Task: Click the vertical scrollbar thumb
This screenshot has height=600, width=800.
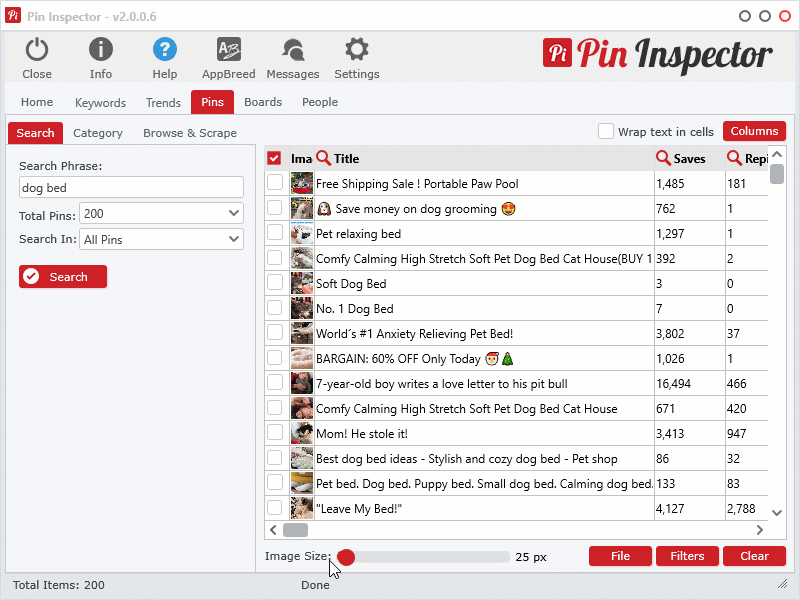Action: point(777,173)
